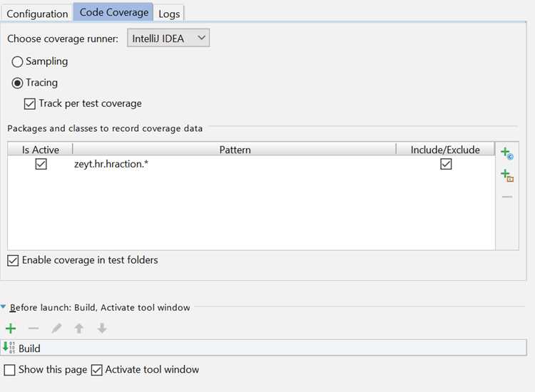Click the Is Active column header
This screenshot has height=392, width=535.
point(40,150)
